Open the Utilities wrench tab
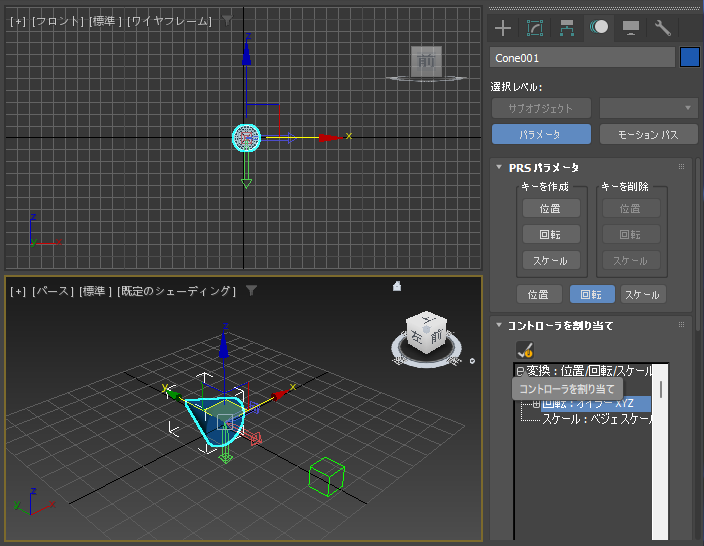The height and width of the screenshot is (546, 704). (x=663, y=28)
